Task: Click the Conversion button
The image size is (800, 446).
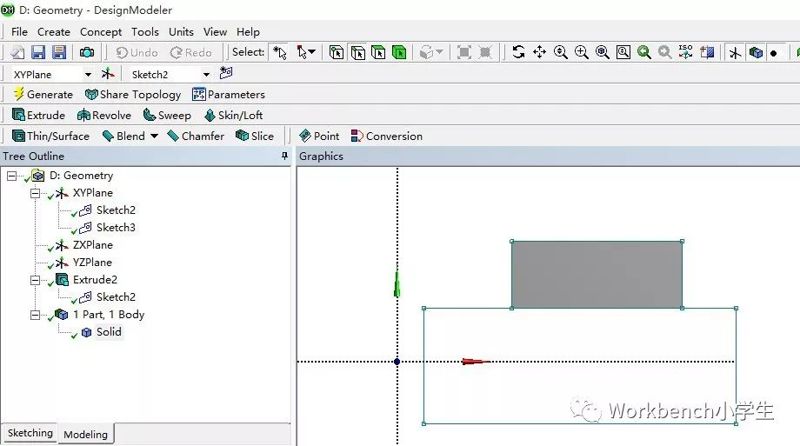Action: click(x=387, y=136)
